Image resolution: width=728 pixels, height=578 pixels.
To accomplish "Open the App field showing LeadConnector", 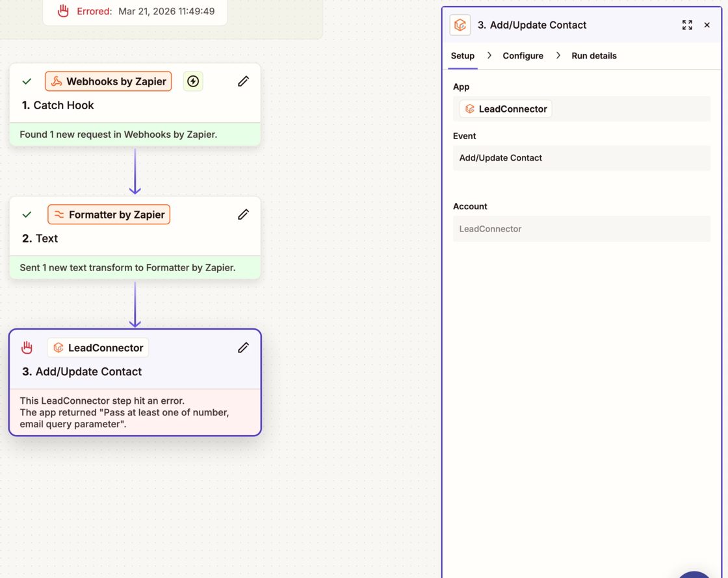I will [581, 109].
